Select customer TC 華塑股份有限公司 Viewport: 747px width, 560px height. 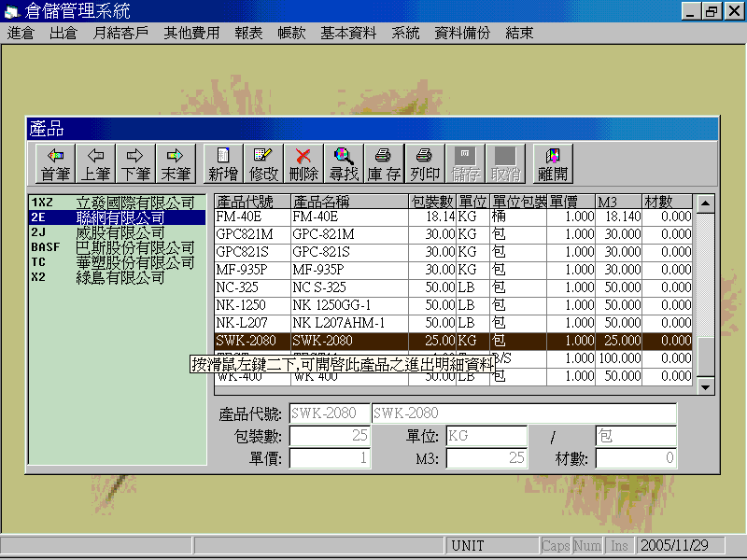[118, 262]
